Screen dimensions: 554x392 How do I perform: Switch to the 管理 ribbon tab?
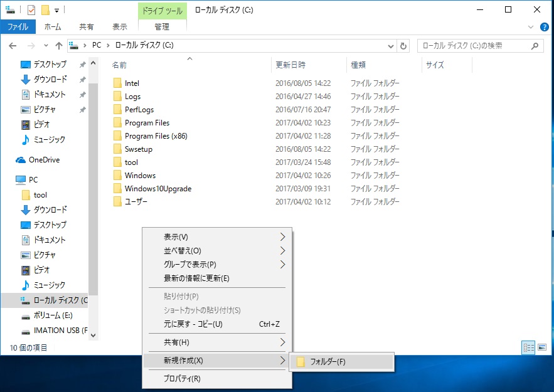162,27
